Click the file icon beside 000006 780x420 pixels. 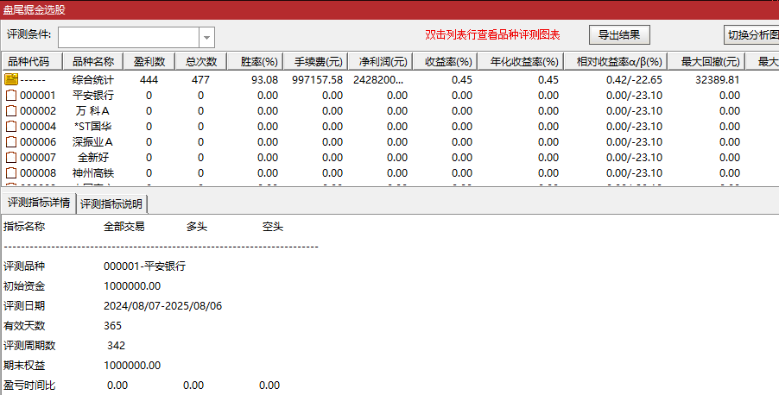pyautogui.click(x=11, y=142)
